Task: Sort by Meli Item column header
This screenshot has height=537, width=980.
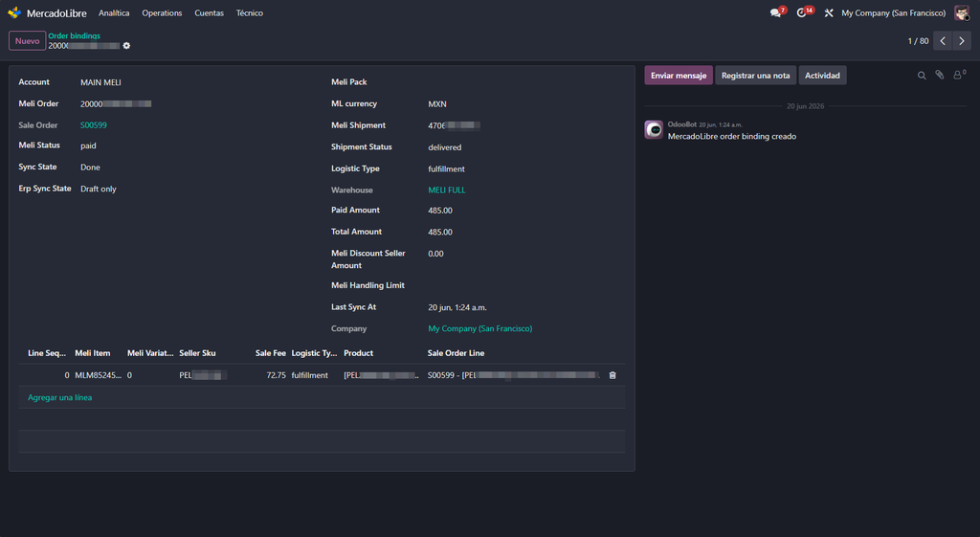Action: click(93, 353)
